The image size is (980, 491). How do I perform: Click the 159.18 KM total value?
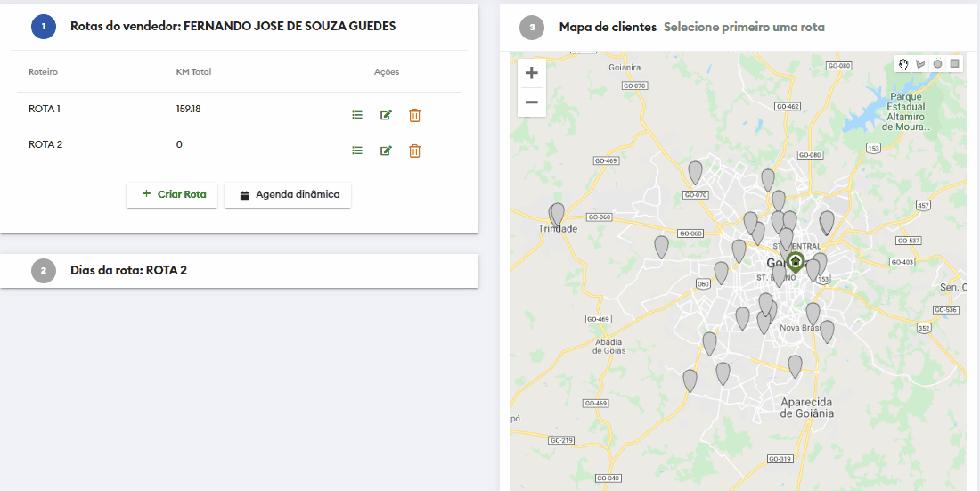click(x=188, y=109)
